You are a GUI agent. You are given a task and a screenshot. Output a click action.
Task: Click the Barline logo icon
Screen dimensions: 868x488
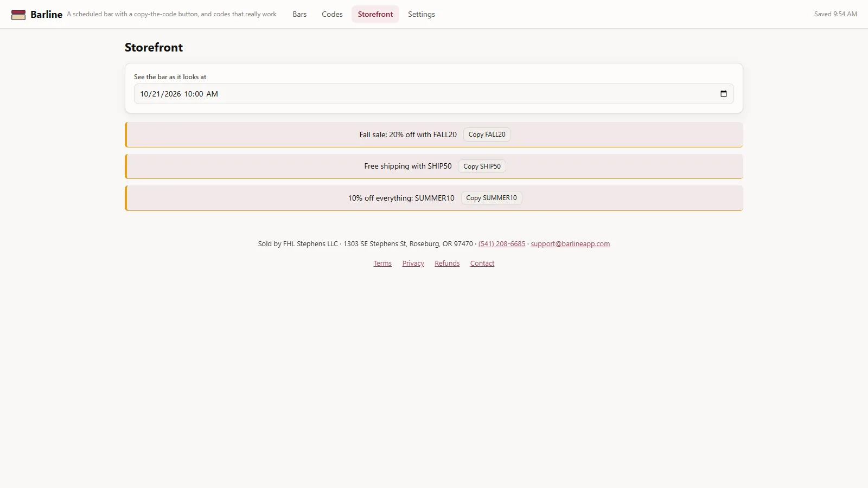tap(18, 15)
